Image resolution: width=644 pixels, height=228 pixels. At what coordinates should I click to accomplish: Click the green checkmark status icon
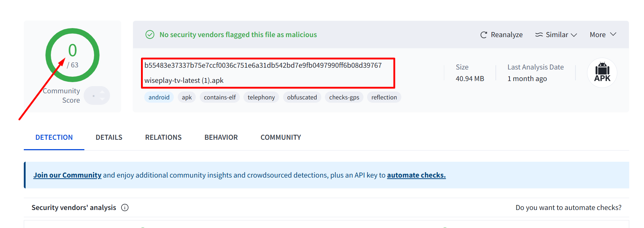tap(150, 35)
